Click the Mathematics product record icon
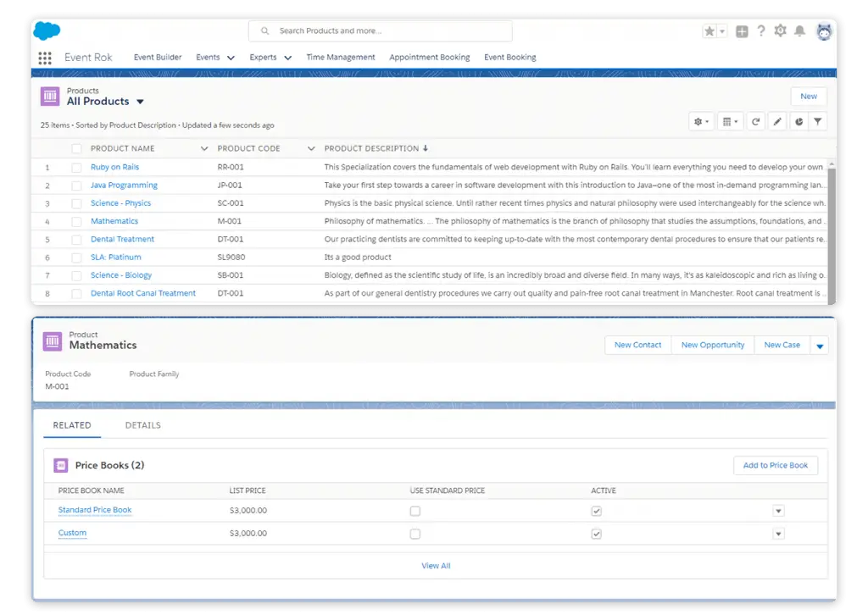Screen dimensions: 868x615 click(x=53, y=341)
